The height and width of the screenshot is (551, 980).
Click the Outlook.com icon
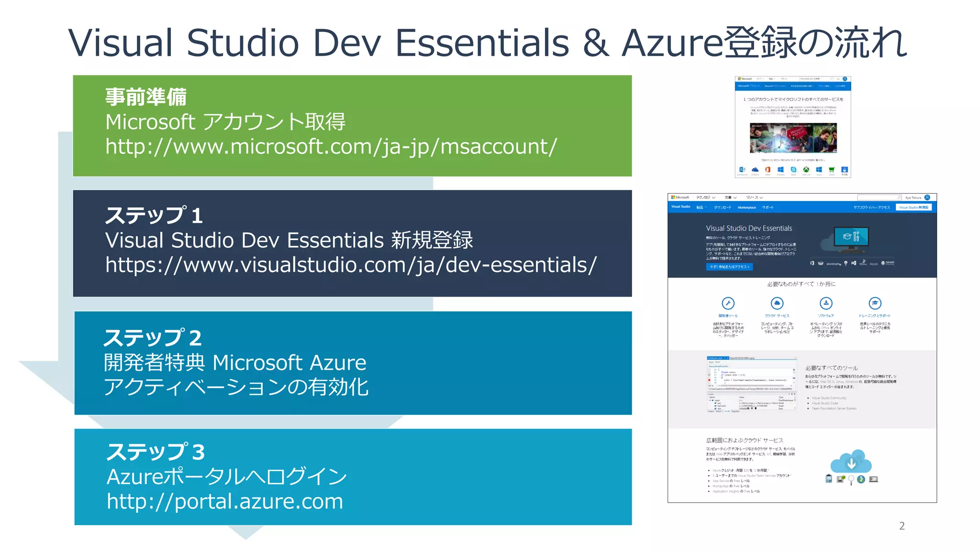click(742, 170)
